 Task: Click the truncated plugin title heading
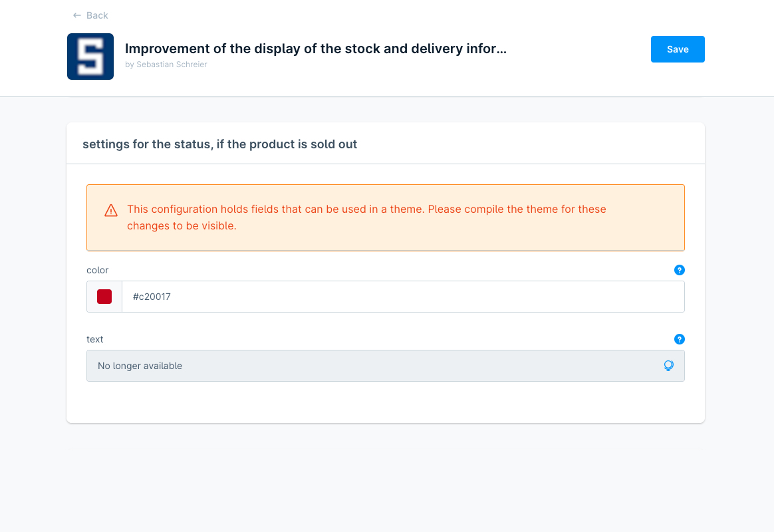(x=316, y=49)
